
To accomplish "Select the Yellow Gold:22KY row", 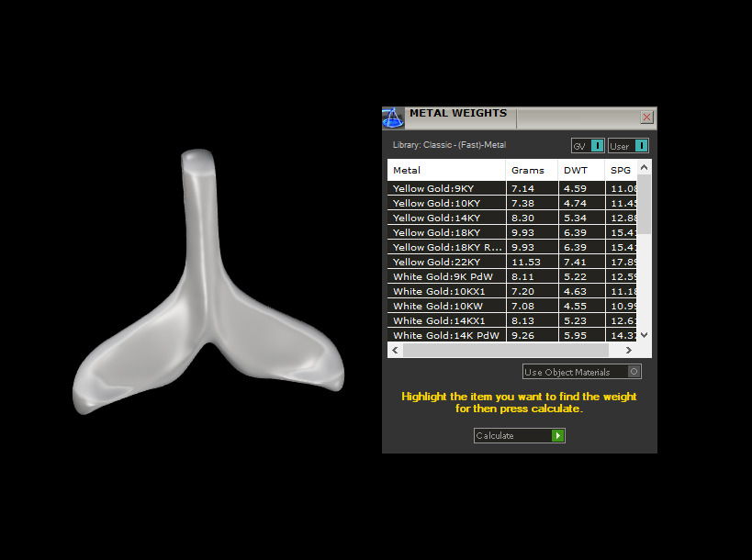I will [512, 262].
